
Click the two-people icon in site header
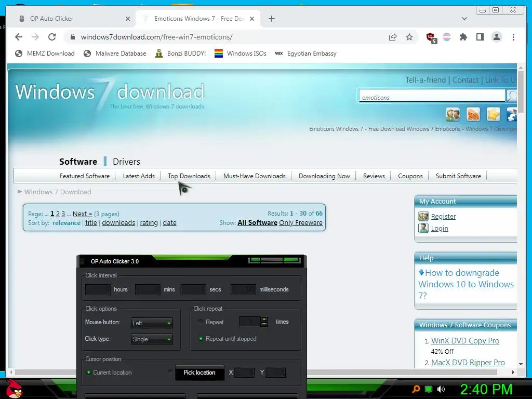pos(453,114)
